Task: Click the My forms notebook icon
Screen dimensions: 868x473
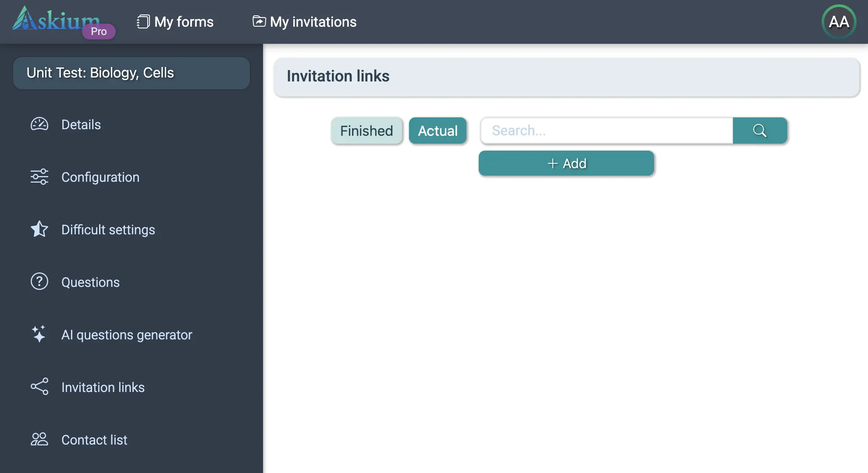Action: pyautogui.click(x=143, y=21)
